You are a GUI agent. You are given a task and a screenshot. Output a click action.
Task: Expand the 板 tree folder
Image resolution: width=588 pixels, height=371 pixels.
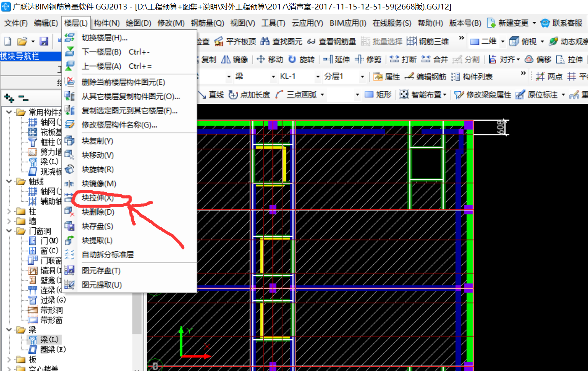tap(9, 359)
